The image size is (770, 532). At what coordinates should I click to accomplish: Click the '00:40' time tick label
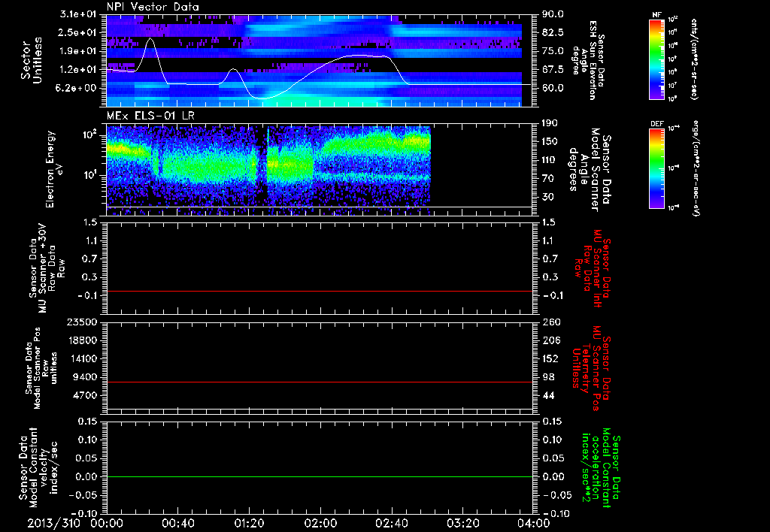[177, 523]
